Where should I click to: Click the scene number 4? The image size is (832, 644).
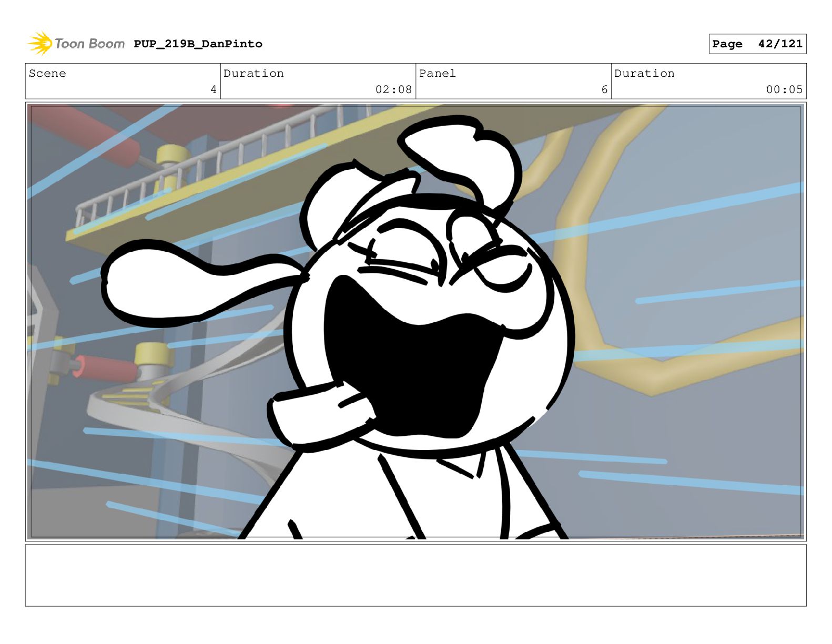click(x=214, y=90)
